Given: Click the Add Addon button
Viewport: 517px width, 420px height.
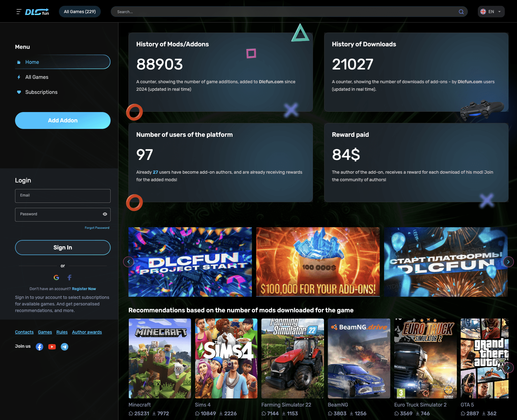Looking at the screenshot, I should (x=63, y=120).
